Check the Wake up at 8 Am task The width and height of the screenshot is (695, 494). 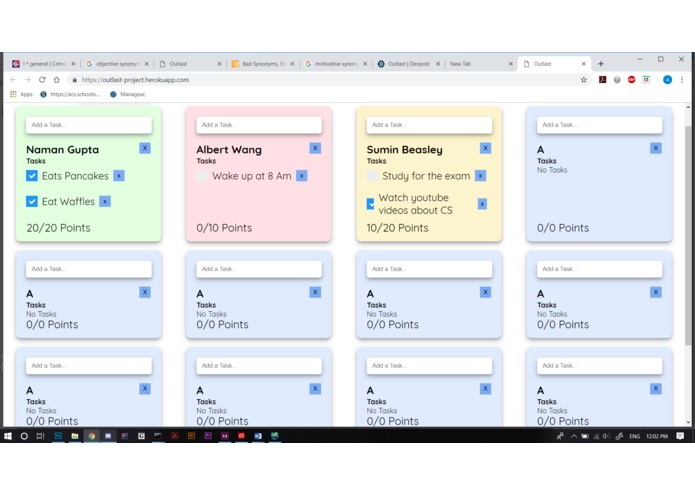[202, 176]
